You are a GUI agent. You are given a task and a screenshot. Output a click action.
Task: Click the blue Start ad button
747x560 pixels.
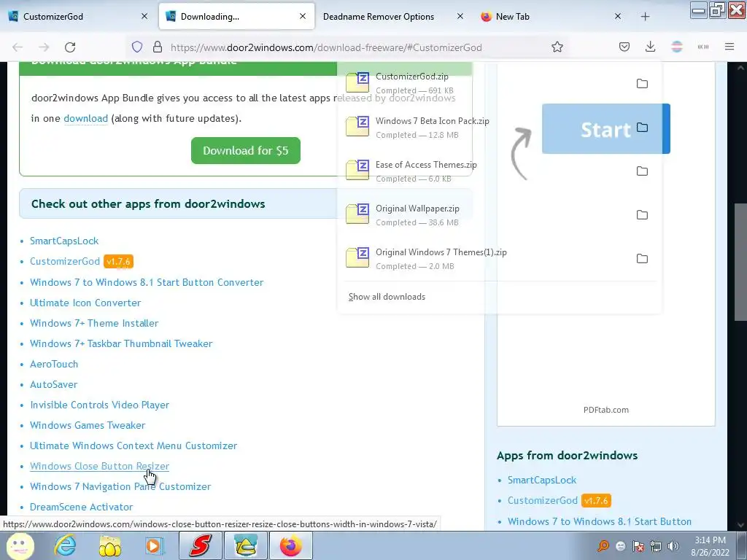606,128
